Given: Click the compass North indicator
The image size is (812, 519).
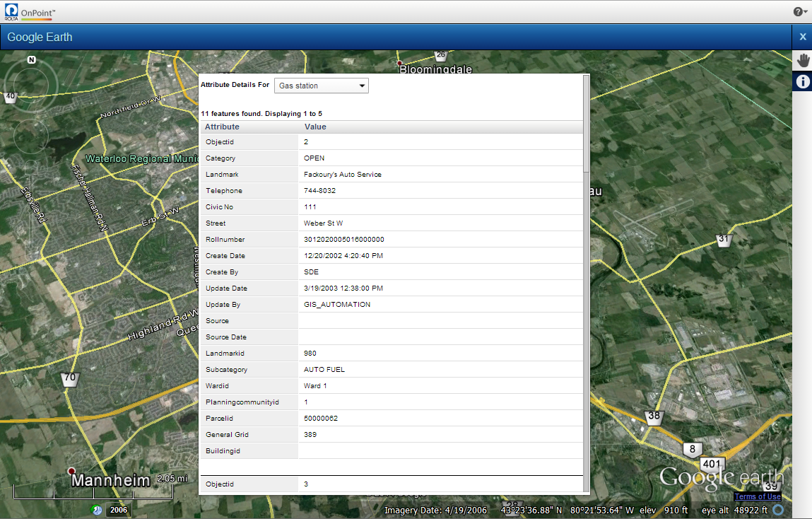Looking at the screenshot, I should click(x=31, y=61).
